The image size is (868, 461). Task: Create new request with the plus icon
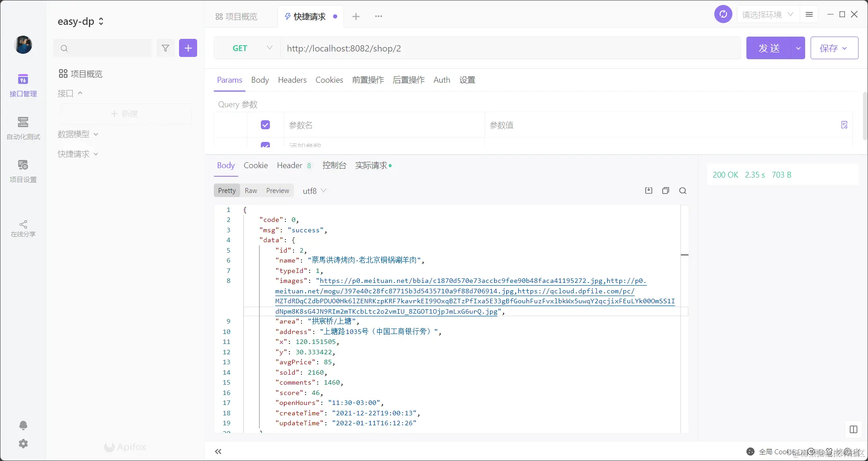[188, 48]
